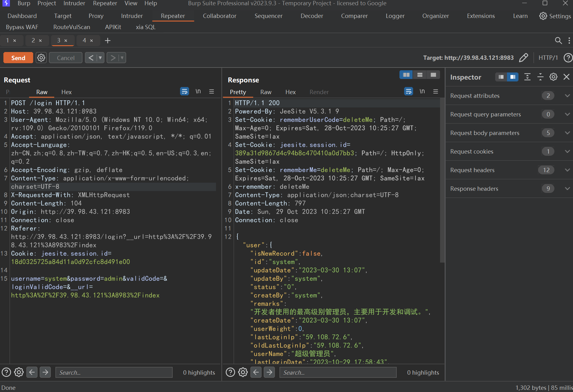Open the Bypass WAF extension tab

22,27
